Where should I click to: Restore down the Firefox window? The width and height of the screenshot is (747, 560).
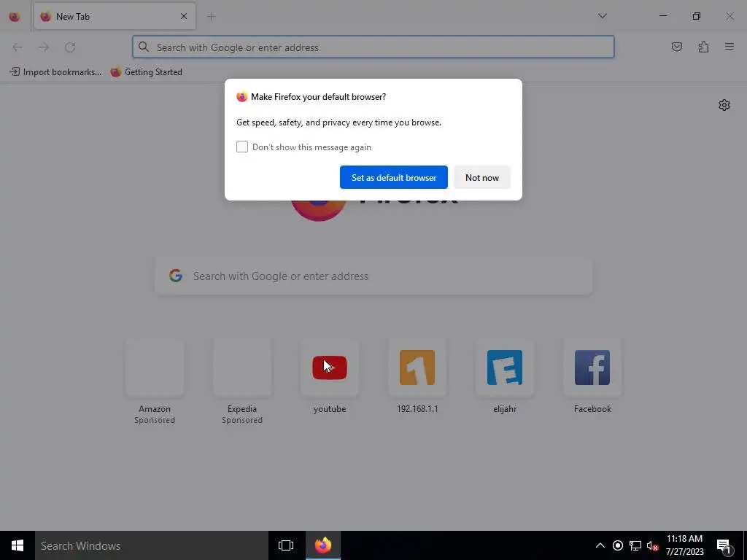697,16
